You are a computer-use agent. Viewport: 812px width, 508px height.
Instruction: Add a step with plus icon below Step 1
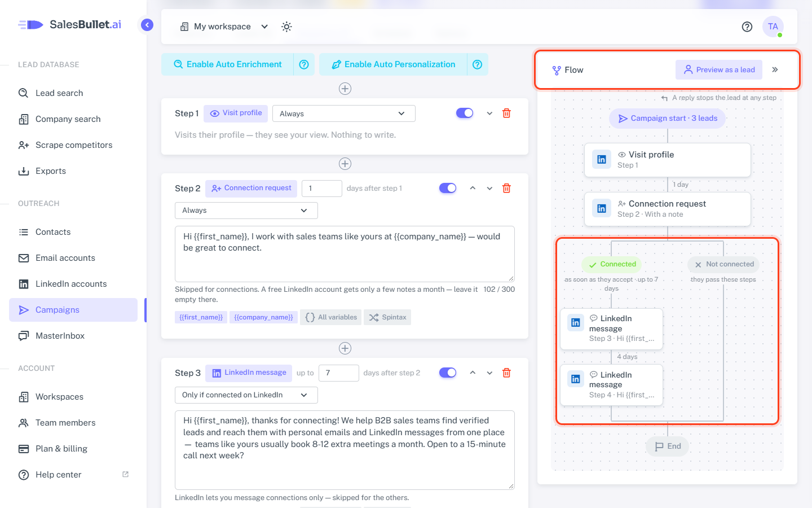345,164
